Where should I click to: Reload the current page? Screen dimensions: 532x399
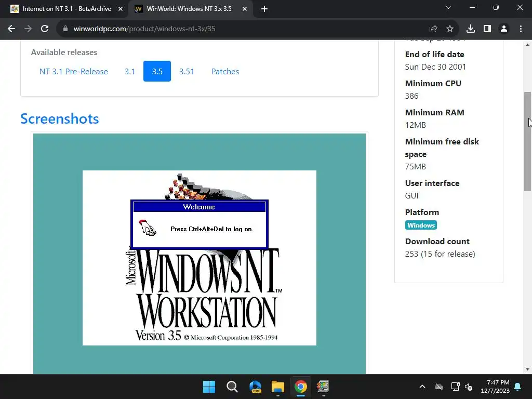pos(45,29)
